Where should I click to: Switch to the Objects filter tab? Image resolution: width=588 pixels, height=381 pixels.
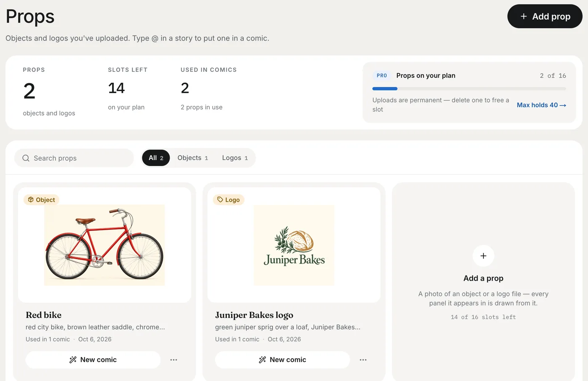pyautogui.click(x=193, y=158)
